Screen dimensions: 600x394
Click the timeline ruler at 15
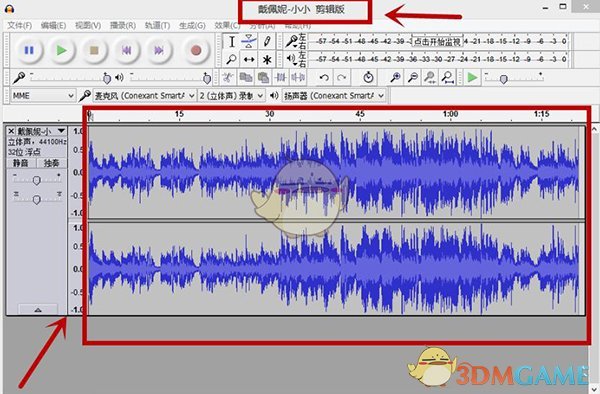pos(179,114)
